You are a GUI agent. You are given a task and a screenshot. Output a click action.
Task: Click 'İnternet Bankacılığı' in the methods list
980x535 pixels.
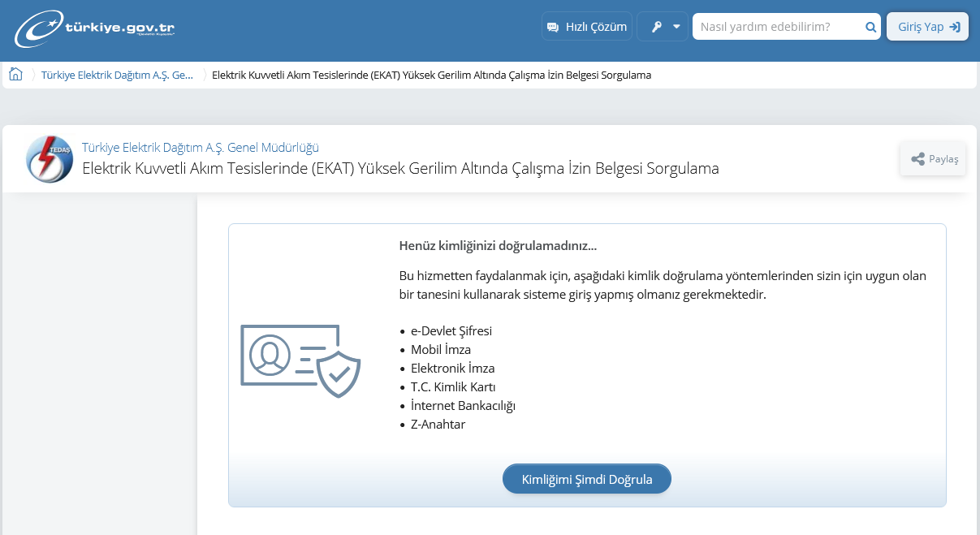[x=463, y=405]
